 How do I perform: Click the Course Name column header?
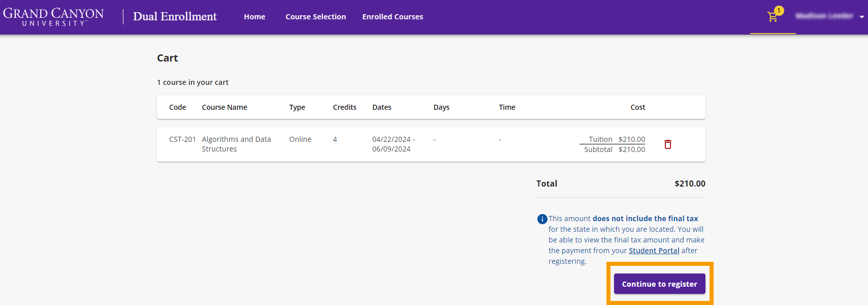pos(224,107)
